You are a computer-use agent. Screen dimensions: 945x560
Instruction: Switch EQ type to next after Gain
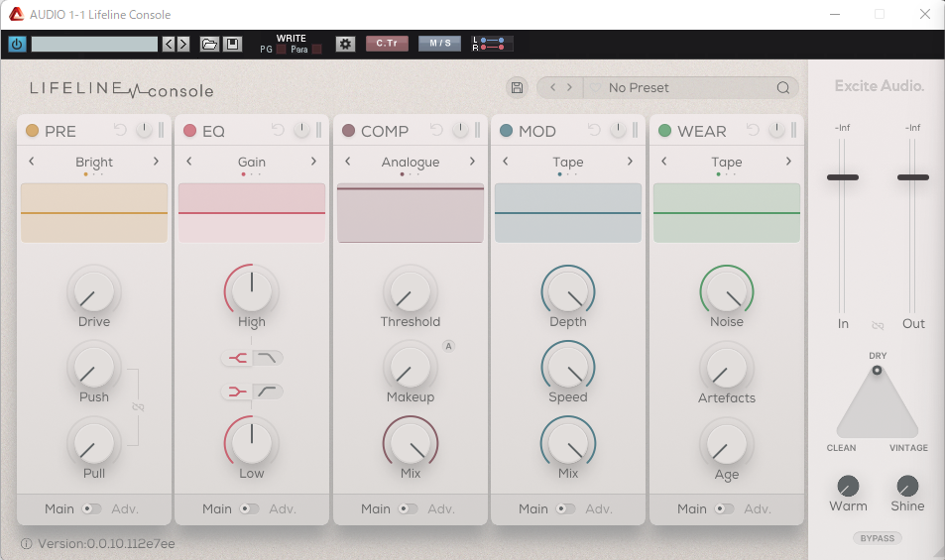click(x=313, y=162)
